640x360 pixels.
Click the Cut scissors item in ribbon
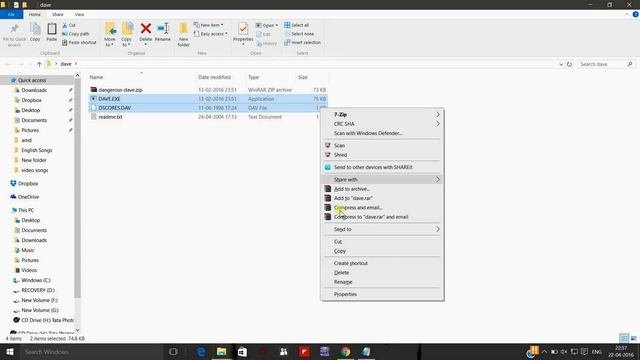pos(69,25)
